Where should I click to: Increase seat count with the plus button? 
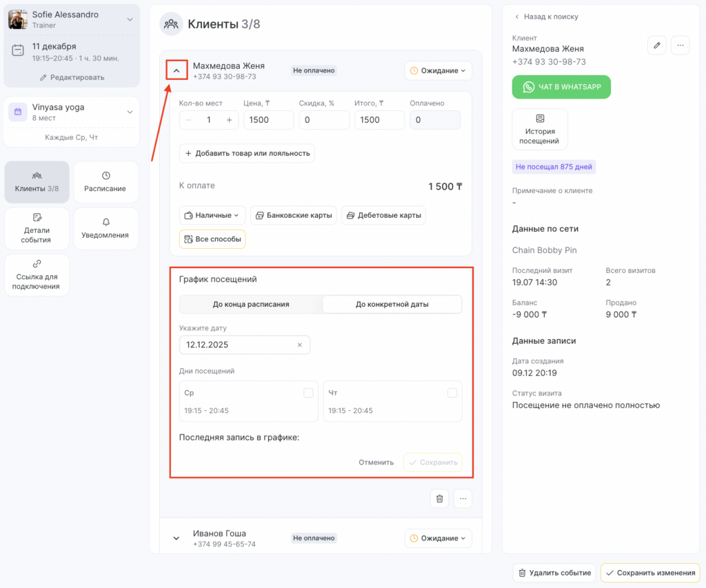click(230, 120)
